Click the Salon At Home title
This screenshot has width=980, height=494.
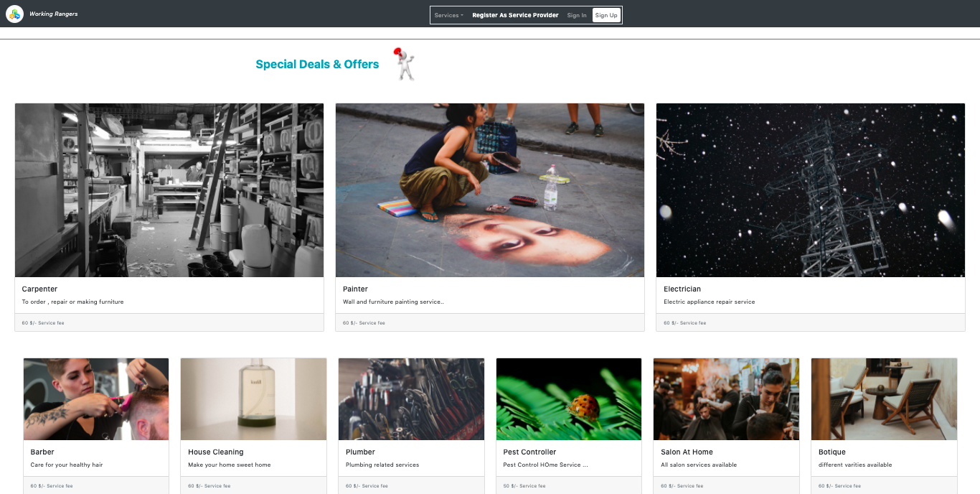point(687,452)
